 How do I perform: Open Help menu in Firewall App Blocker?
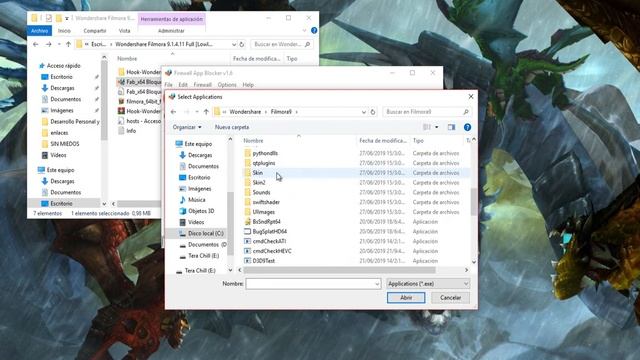[248, 85]
